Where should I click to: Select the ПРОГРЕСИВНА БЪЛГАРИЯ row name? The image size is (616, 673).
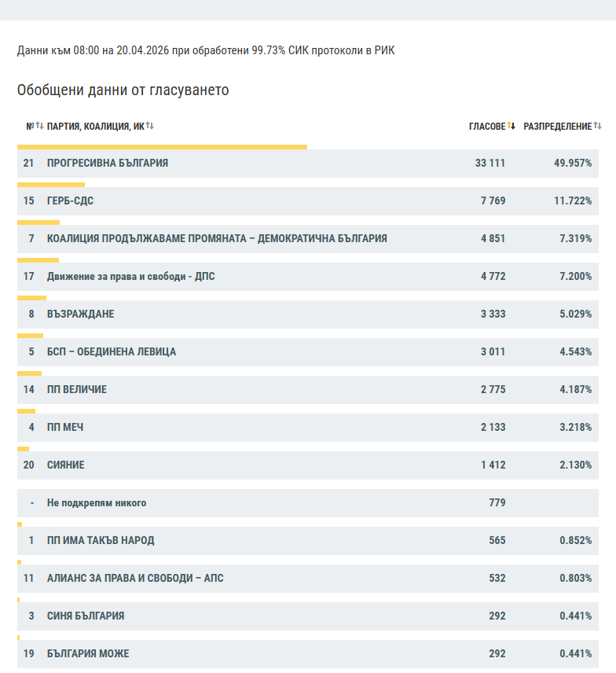108,164
